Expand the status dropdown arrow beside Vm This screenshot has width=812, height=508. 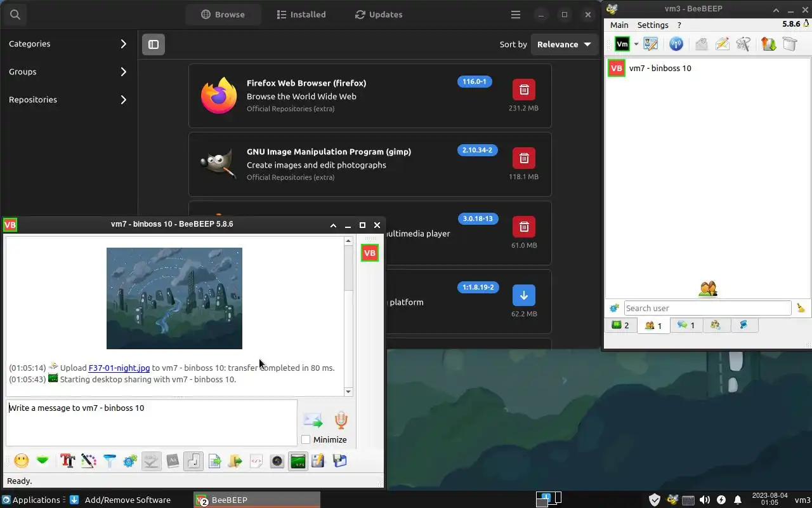coord(636,44)
